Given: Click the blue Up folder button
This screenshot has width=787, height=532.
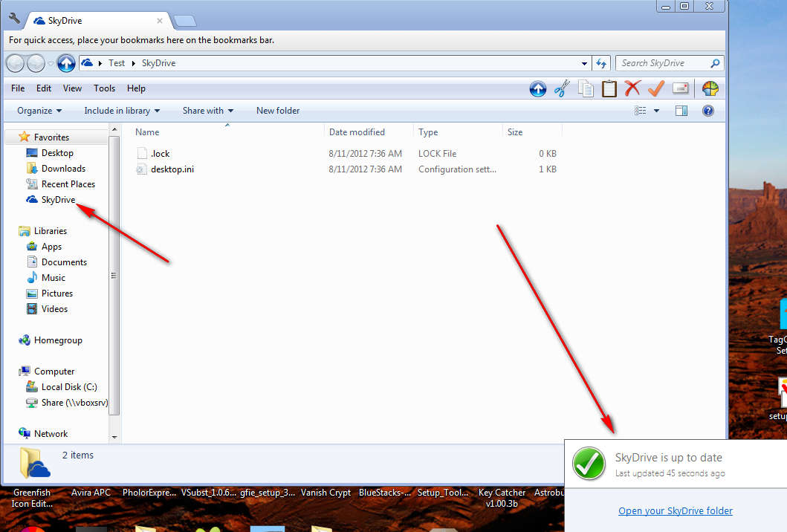Looking at the screenshot, I should 65,63.
